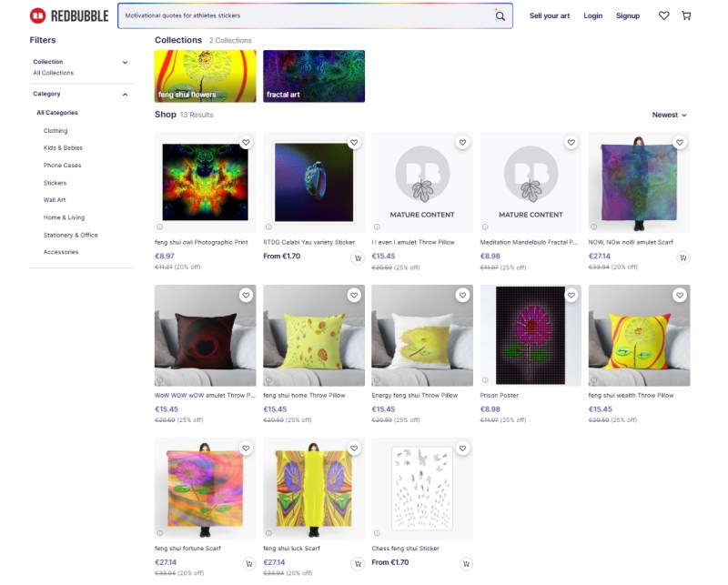Screen dimensions: 728x585
Task: Click info icon under feng shui owl print
Action: pyautogui.click(x=160, y=227)
